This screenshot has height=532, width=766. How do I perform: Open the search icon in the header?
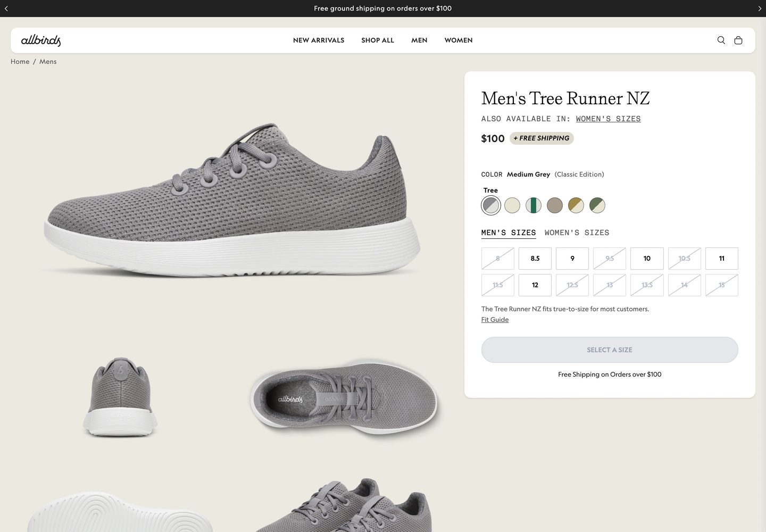pos(721,40)
